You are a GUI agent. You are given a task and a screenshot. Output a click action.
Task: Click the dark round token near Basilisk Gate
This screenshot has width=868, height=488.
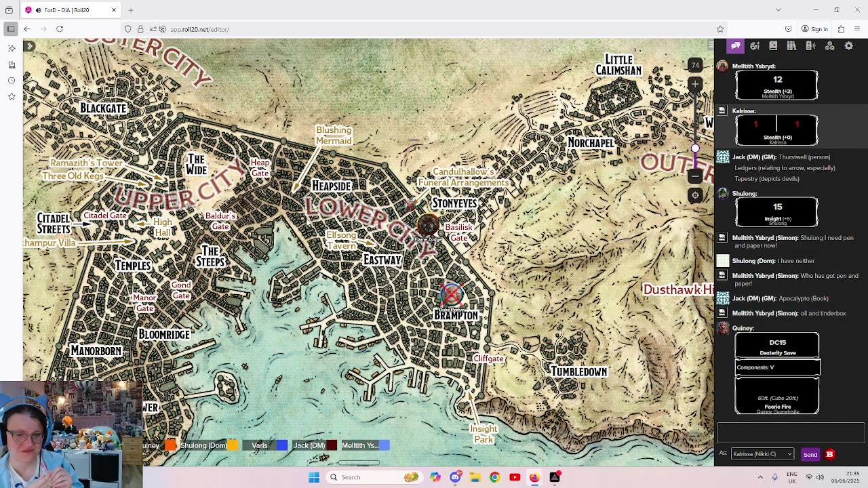pyautogui.click(x=428, y=224)
